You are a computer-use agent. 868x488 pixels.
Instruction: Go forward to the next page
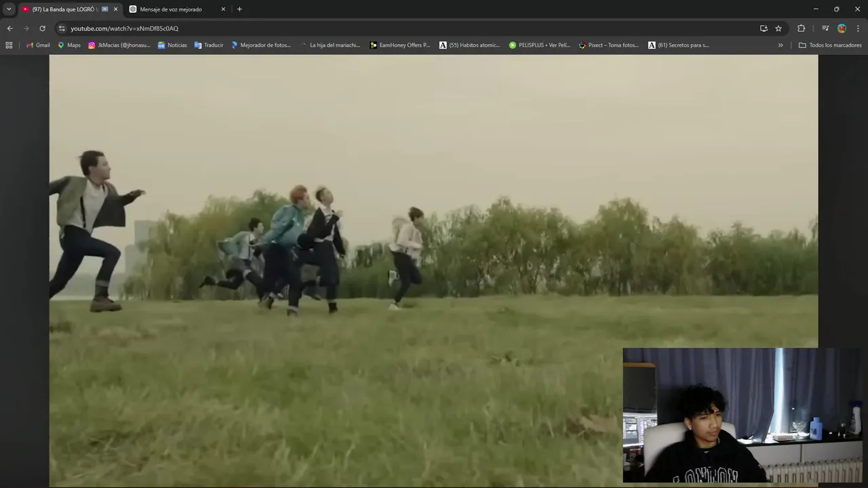click(x=26, y=28)
